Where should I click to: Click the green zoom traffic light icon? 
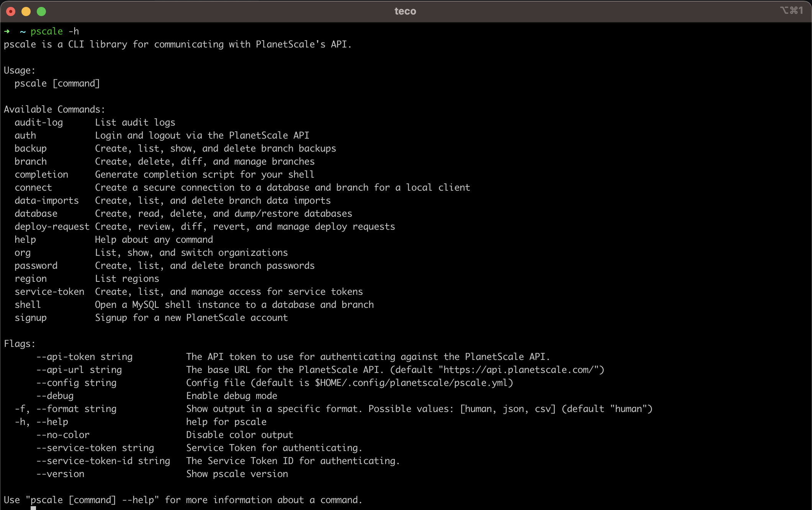41,11
